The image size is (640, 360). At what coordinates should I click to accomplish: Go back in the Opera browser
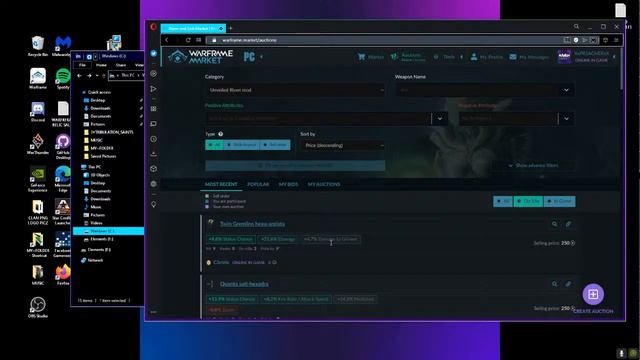(x=167, y=40)
